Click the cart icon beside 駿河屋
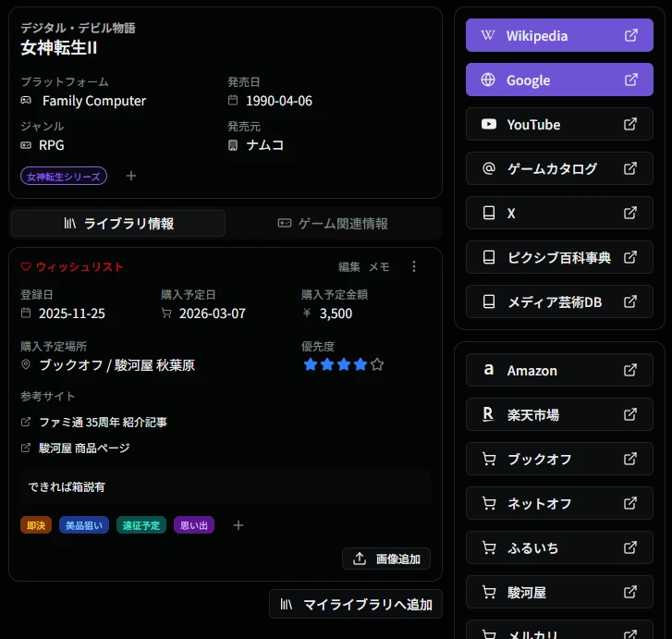Image resolution: width=672 pixels, height=639 pixels. click(489, 592)
